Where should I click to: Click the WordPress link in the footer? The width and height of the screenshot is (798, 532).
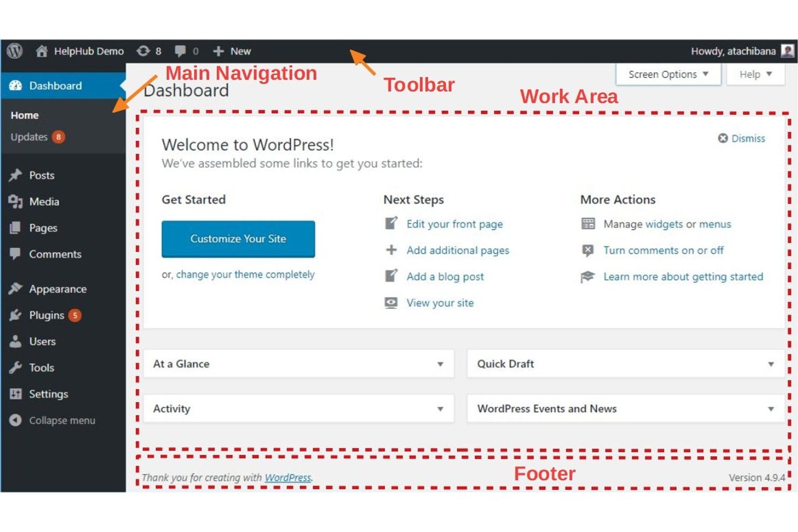[288, 478]
